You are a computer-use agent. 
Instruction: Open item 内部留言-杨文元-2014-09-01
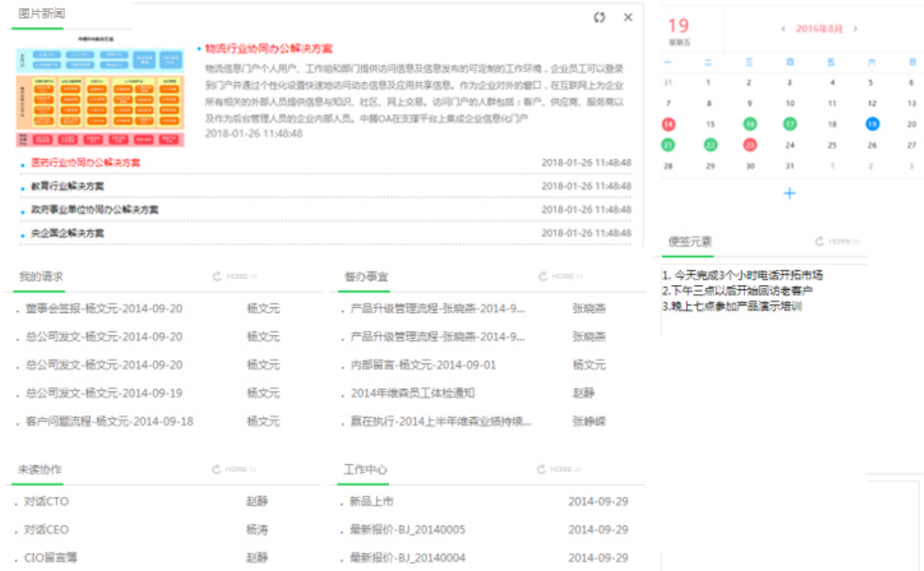(423, 365)
